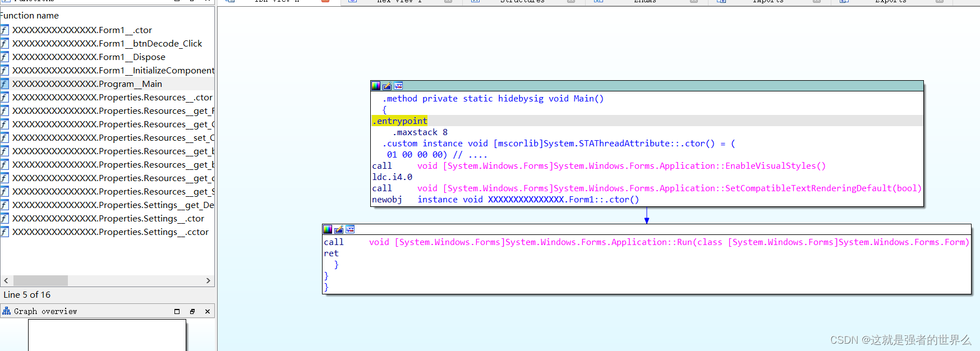Click the pencil edit icon on the Application::Run node

pos(339,229)
